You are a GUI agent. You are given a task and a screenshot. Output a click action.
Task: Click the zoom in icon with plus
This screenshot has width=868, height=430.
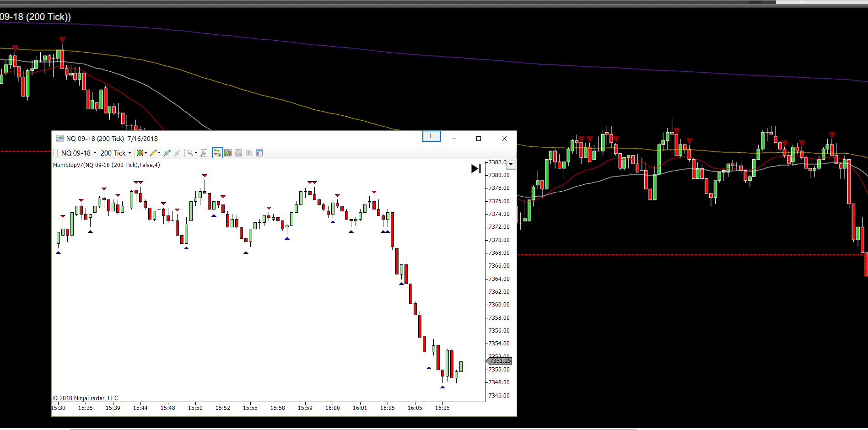[x=167, y=153]
